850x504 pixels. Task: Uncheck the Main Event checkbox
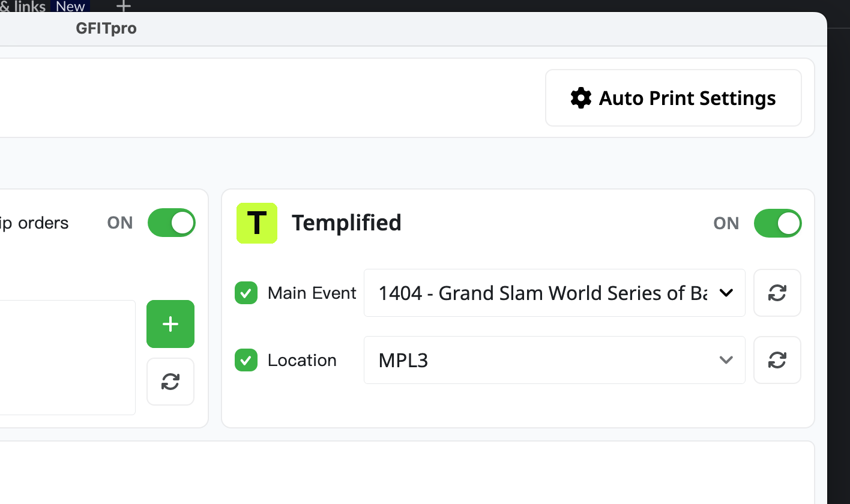(246, 293)
